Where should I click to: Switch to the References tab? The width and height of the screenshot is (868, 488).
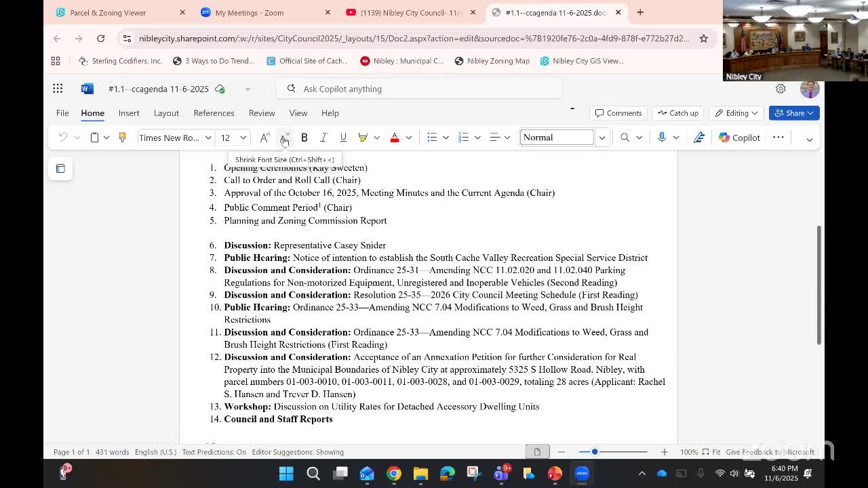click(x=214, y=113)
